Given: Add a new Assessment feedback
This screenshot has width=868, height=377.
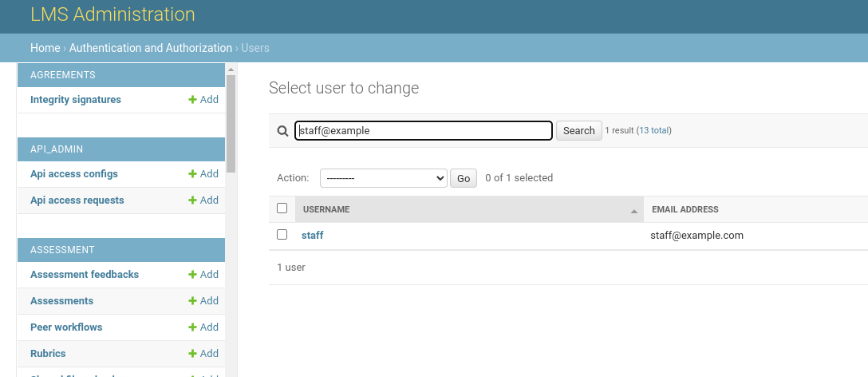Looking at the screenshot, I should (203, 275).
